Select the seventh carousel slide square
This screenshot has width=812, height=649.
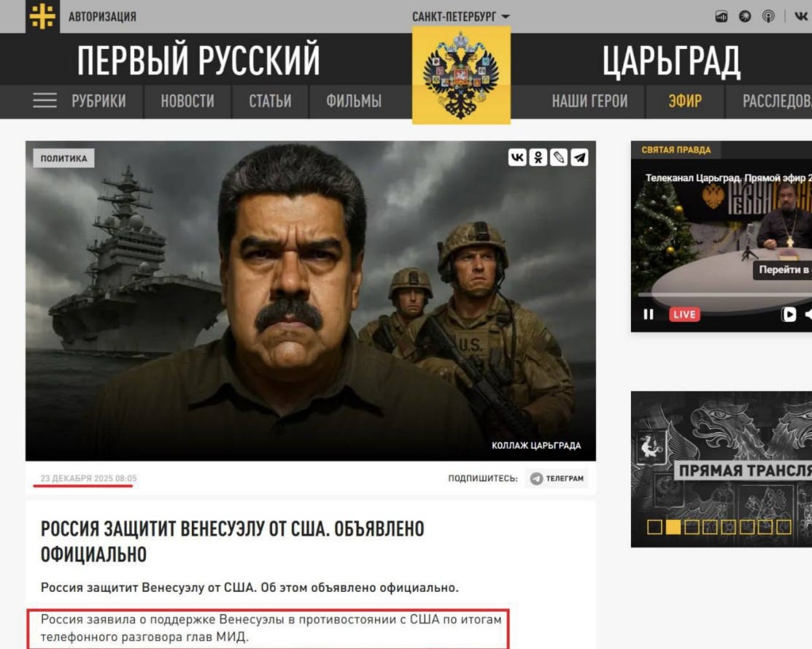tap(765, 527)
